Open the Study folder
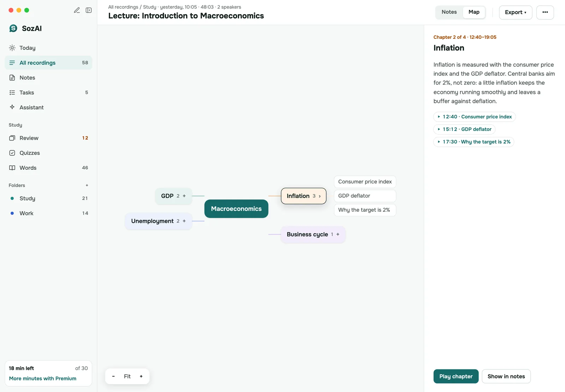 [x=49, y=198]
